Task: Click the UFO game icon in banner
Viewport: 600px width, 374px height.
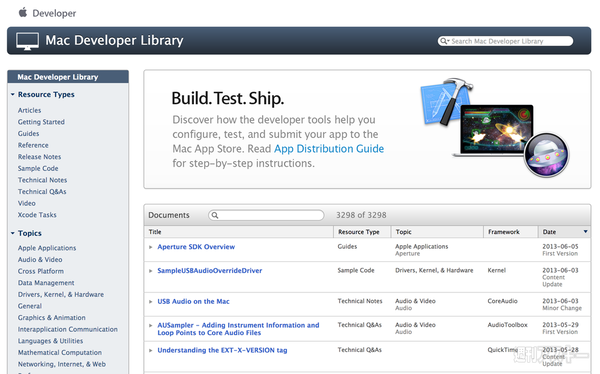Action: coord(546,155)
